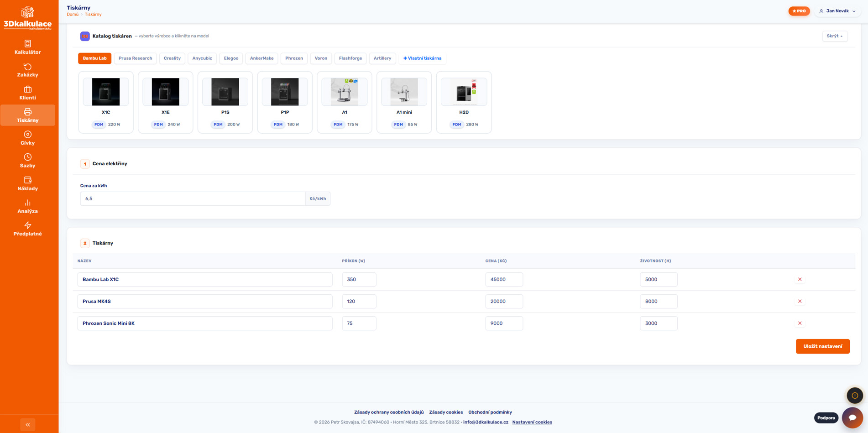
Task: Switch to AnkerMake tab
Action: (261, 58)
